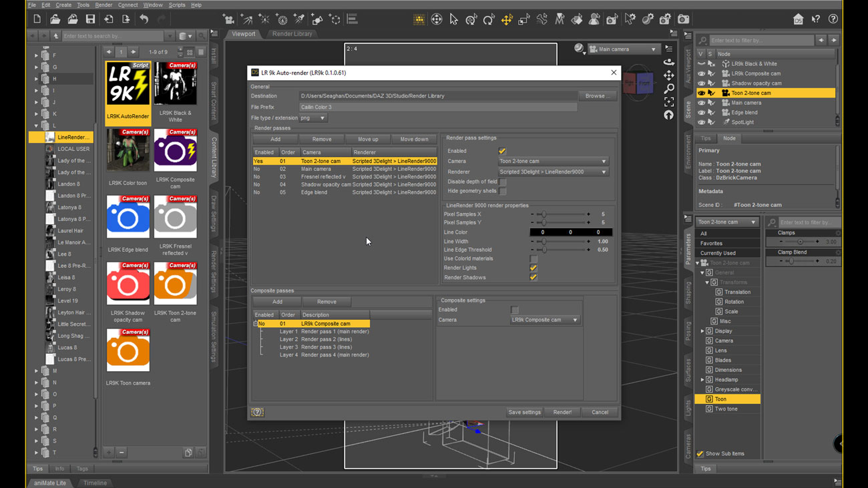The height and width of the screenshot is (488, 868).
Task: Toggle Hide geometry shells checkbox
Action: 502,191
